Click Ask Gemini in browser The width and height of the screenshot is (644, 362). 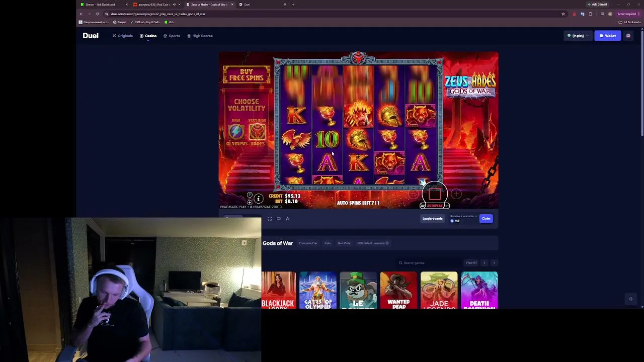(597, 5)
